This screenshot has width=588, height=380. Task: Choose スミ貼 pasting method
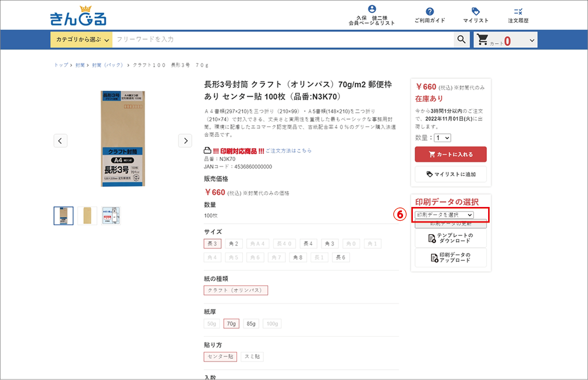click(251, 356)
